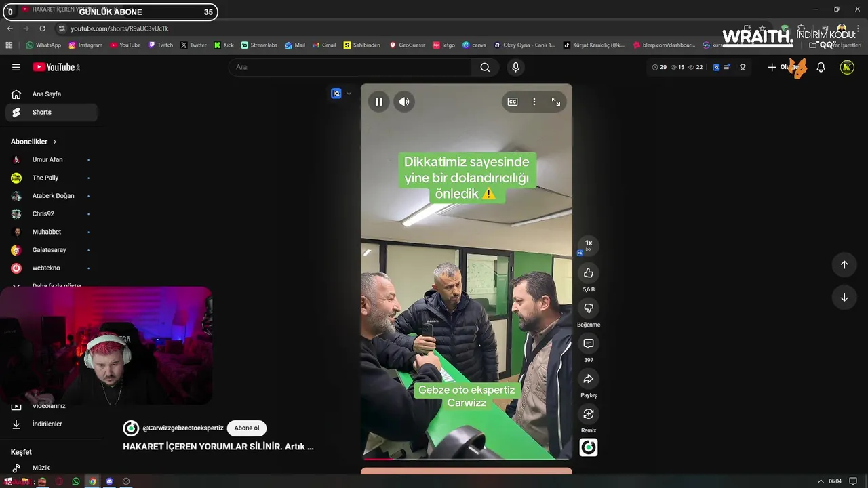This screenshot has height=488, width=868.
Task: Open the Muhabbet subscription
Action: tap(52, 232)
